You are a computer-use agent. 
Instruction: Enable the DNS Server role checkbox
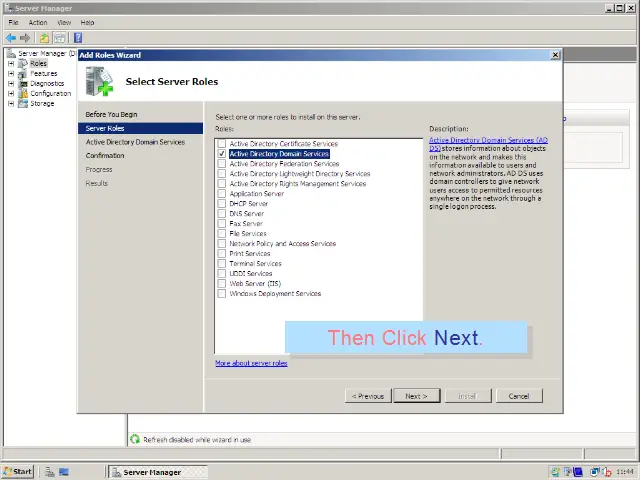pyautogui.click(x=222, y=214)
